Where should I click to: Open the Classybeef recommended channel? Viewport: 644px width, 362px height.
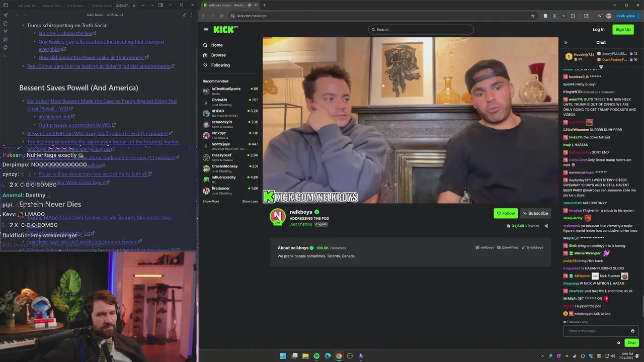(230, 157)
